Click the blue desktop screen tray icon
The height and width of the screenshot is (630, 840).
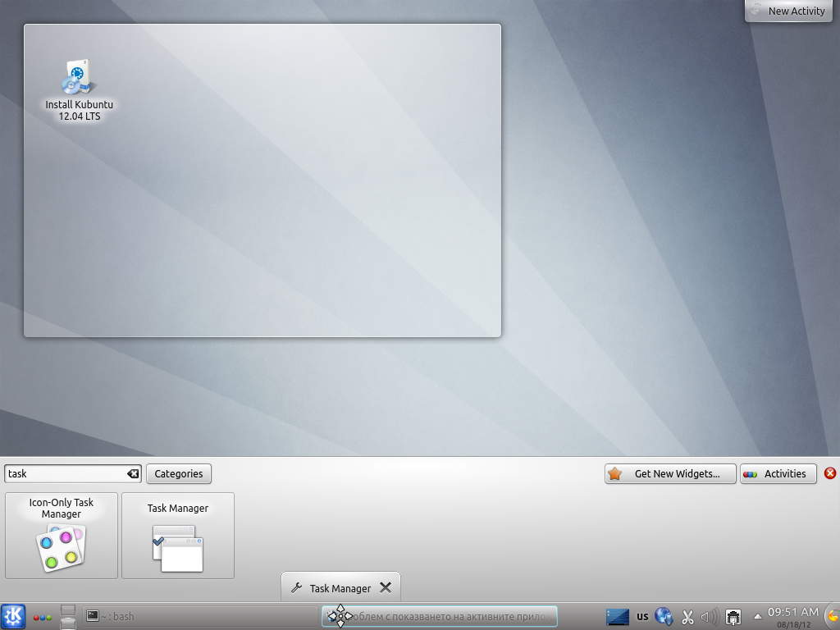tap(617, 617)
